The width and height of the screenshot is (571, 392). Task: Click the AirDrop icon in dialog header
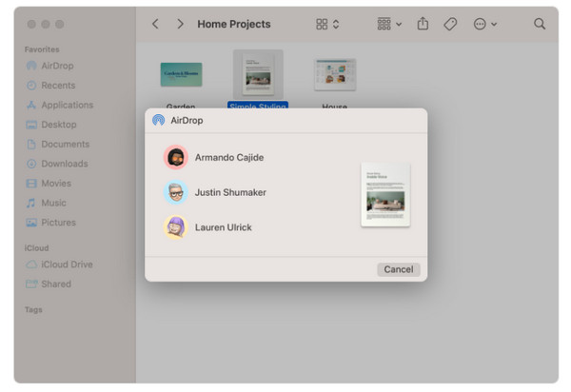[158, 120]
